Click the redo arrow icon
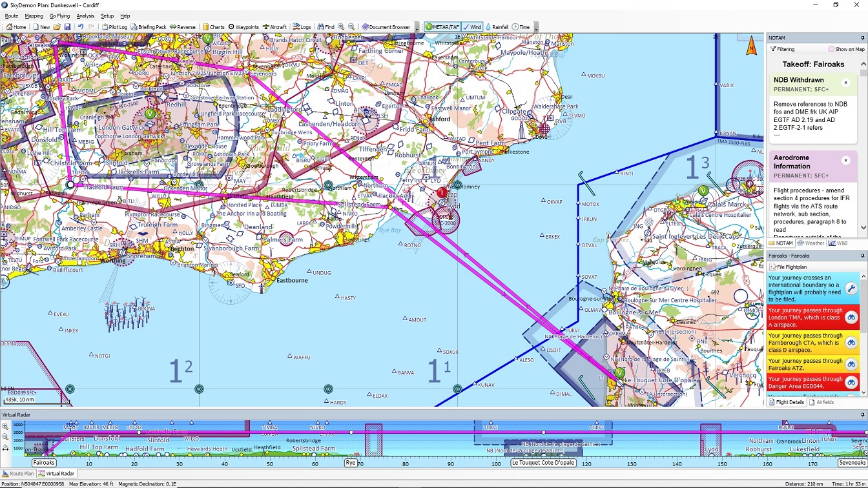 pos(91,27)
